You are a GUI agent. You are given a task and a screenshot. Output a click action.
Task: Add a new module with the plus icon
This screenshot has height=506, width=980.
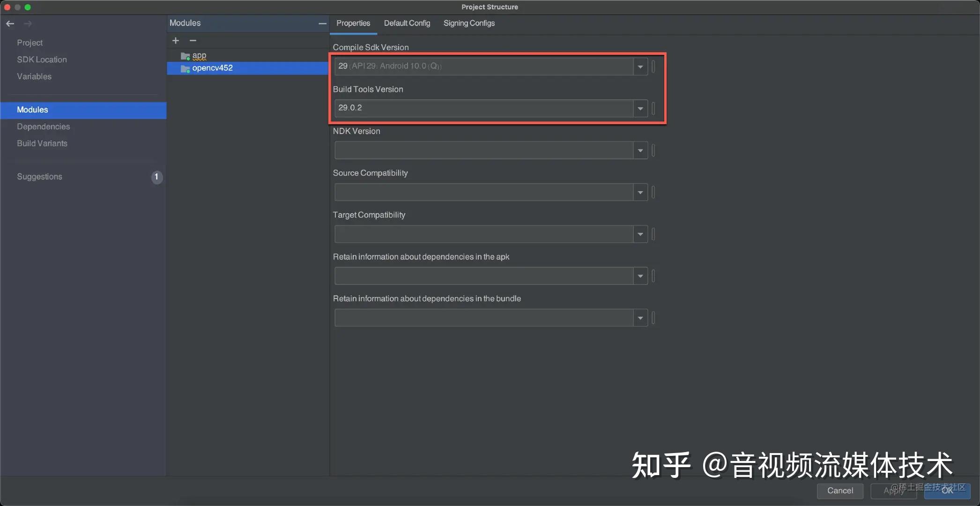pos(176,41)
